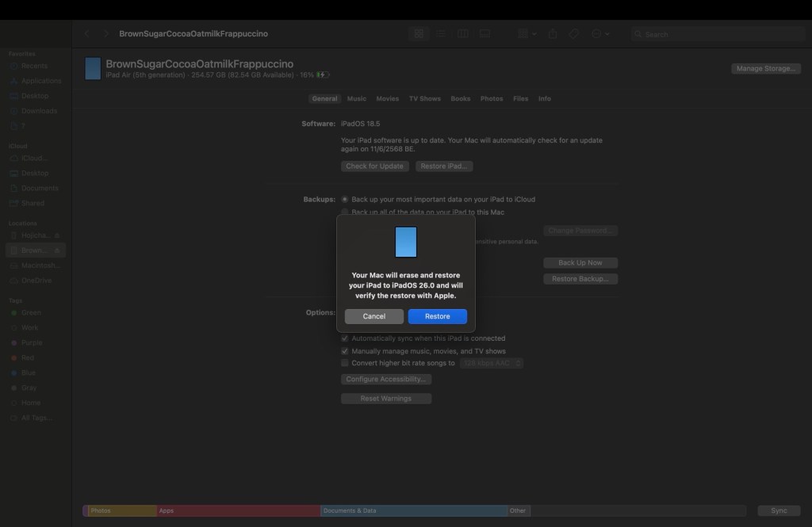Cancel the restore dialog
Viewport: 812px width, 527px height.
(374, 316)
